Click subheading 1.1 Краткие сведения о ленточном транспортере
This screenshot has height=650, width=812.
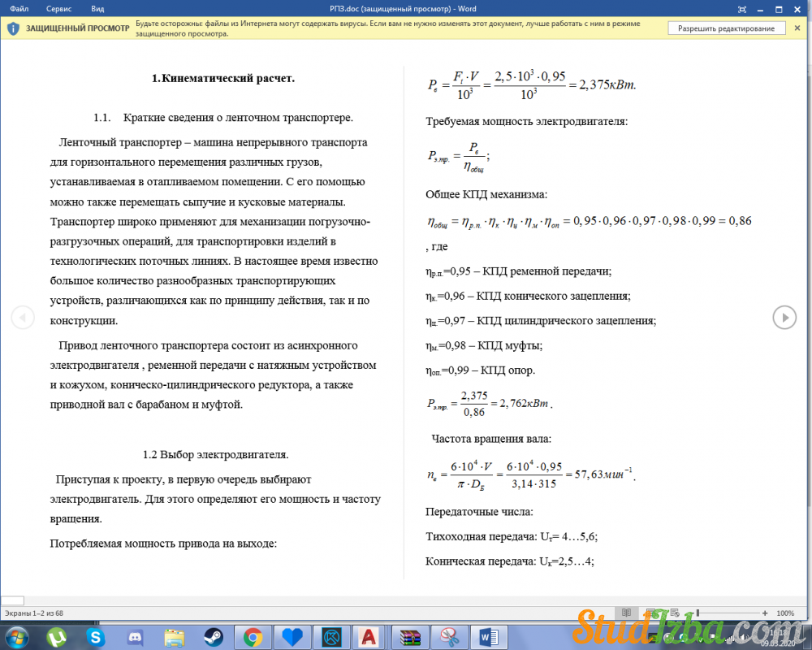pos(223,118)
